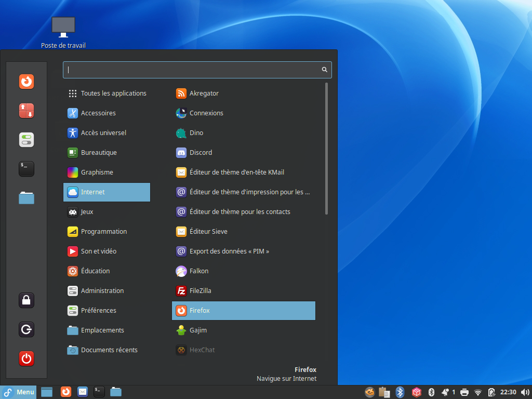532x399 pixels.
Task: Select the Éducation category
Action: point(107,271)
